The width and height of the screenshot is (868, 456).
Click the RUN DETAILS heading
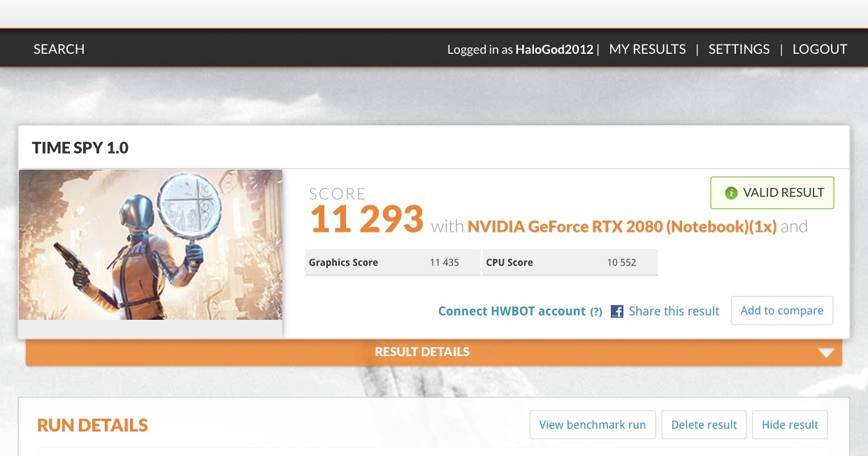(x=92, y=425)
